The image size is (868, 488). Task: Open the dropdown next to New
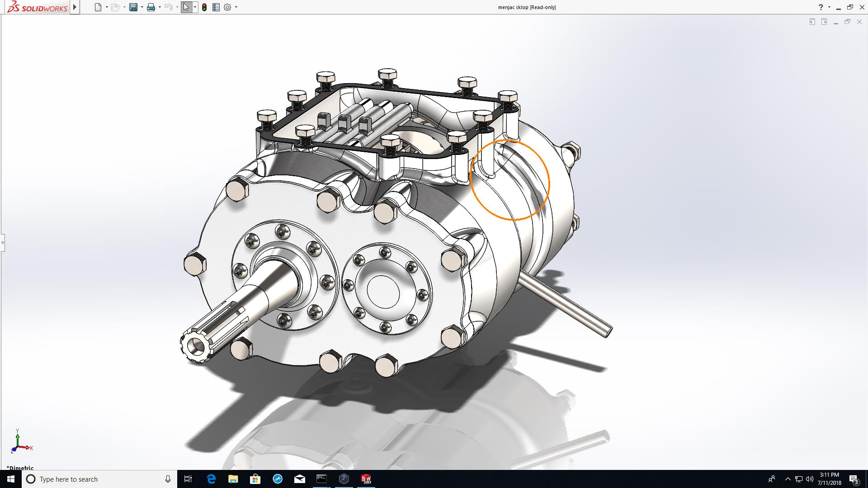(x=107, y=7)
